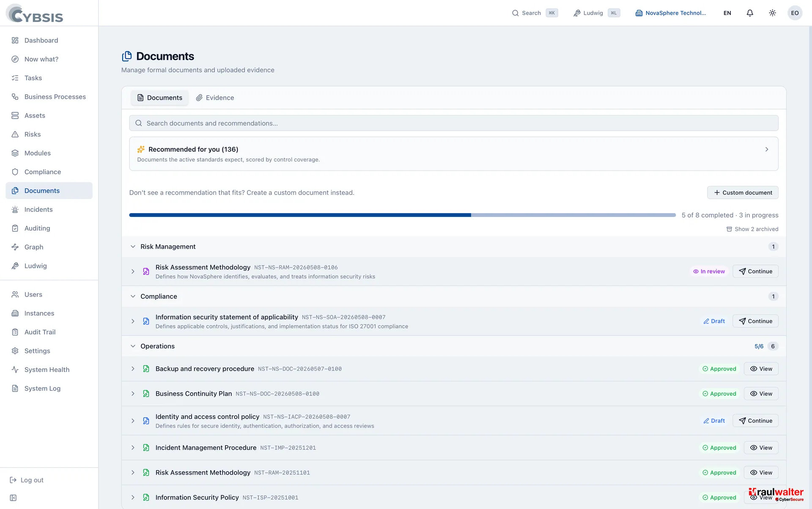Expand the Backup and recovery procedure row
Viewport: 812px width, 509px height.
[133, 369]
